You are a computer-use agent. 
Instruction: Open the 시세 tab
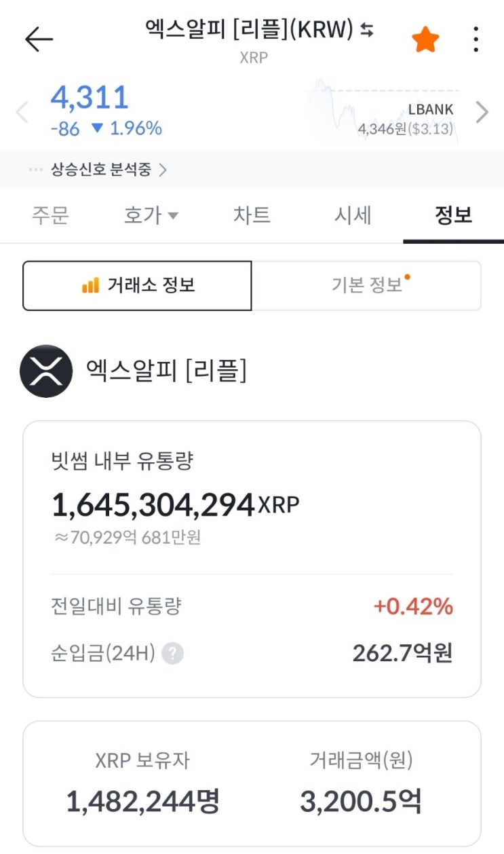click(353, 215)
